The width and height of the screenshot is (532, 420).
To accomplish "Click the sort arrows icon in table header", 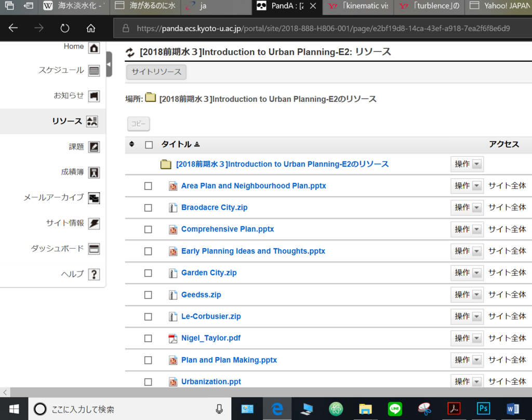I will click(x=131, y=144).
